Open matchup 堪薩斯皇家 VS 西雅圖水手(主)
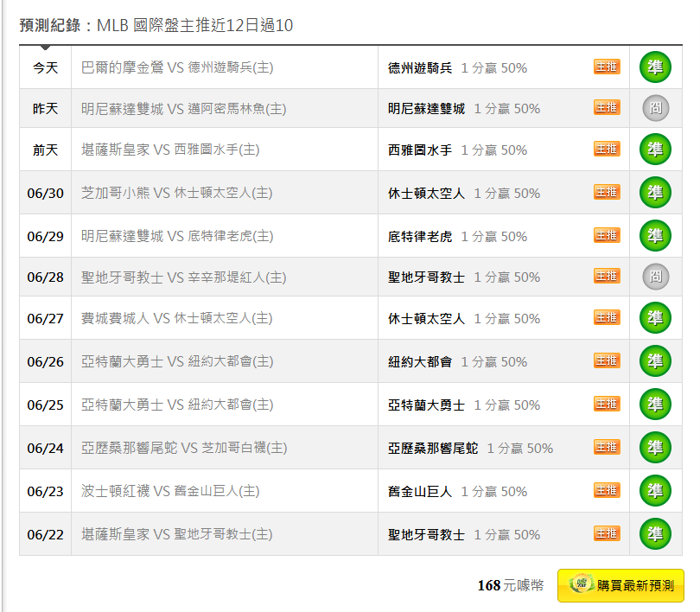The image size is (700, 612). click(170, 150)
